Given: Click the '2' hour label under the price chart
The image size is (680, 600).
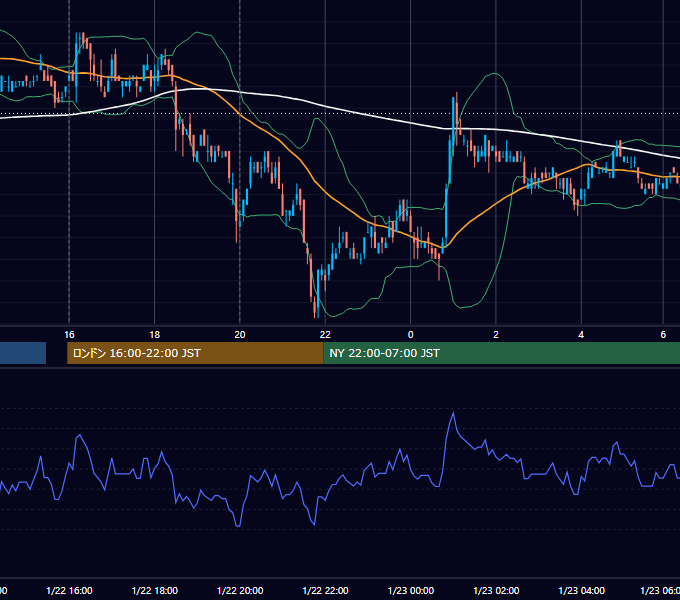Looking at the screenshot, I should point(496,334).
